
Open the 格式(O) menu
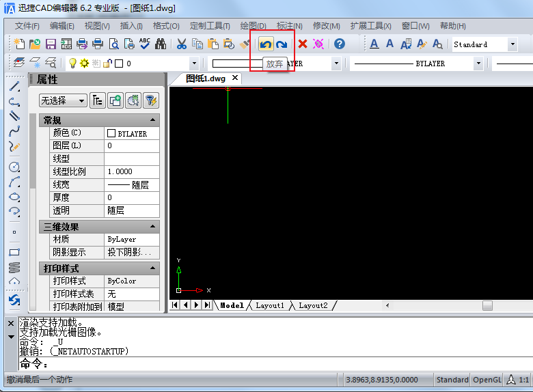(166, 26)
